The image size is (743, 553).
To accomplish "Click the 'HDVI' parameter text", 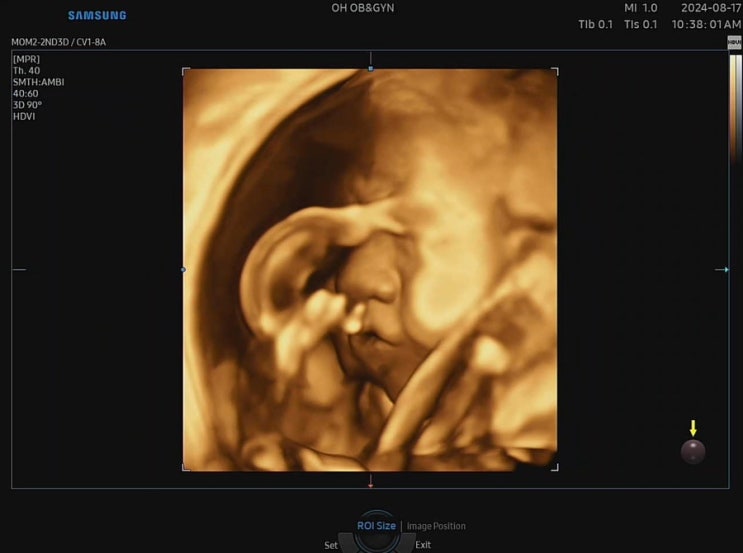I will 24,116.
